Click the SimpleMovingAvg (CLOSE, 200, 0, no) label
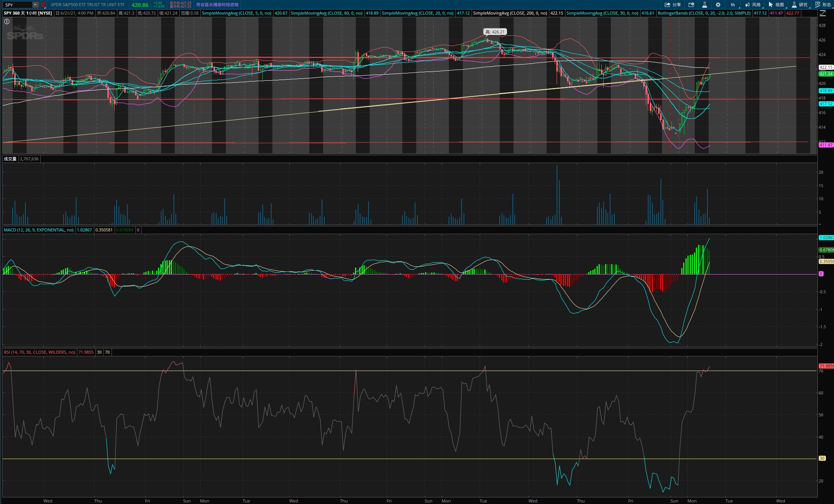The image size is (834, 504). click(x=510, y=13)
